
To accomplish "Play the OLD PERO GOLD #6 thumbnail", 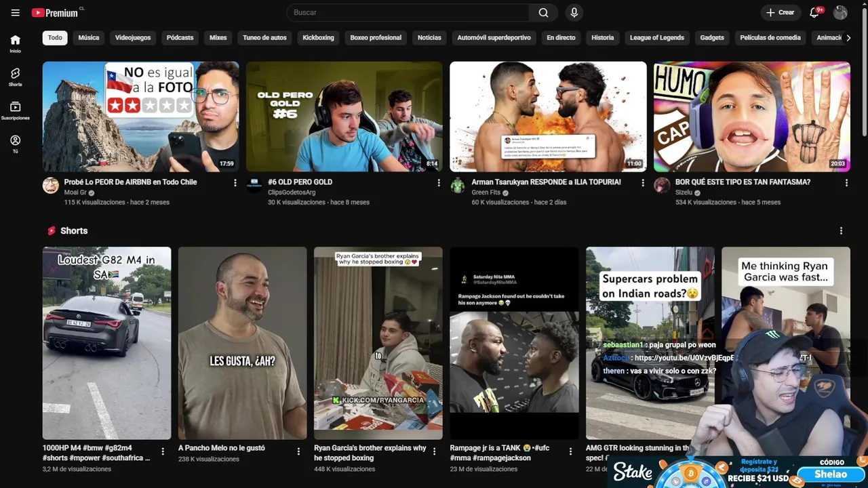I will [344, 117].
